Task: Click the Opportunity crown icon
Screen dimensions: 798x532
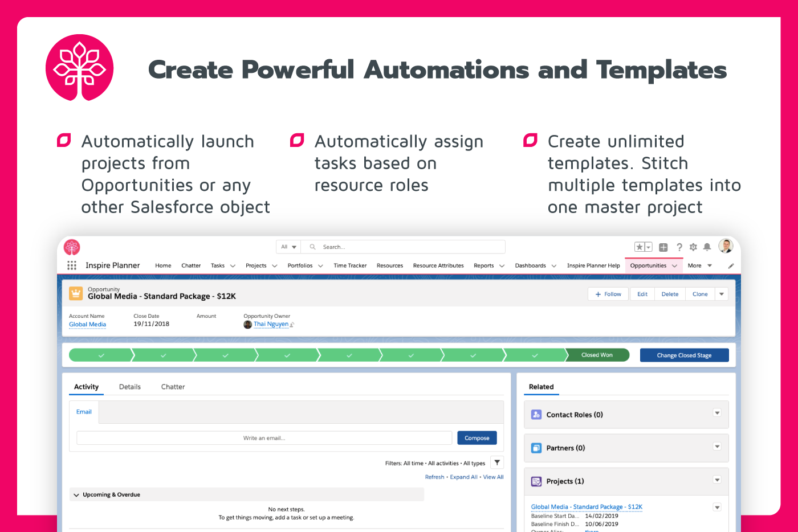Action: pyautogui.click(x=76, y=293)
